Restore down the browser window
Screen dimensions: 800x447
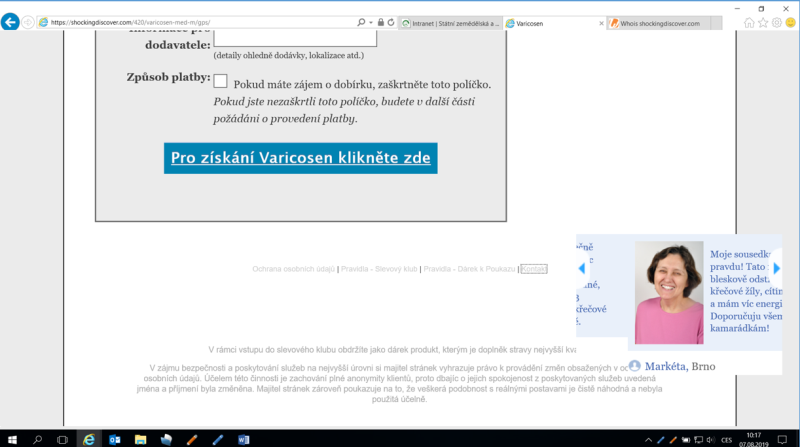[761, 9]
